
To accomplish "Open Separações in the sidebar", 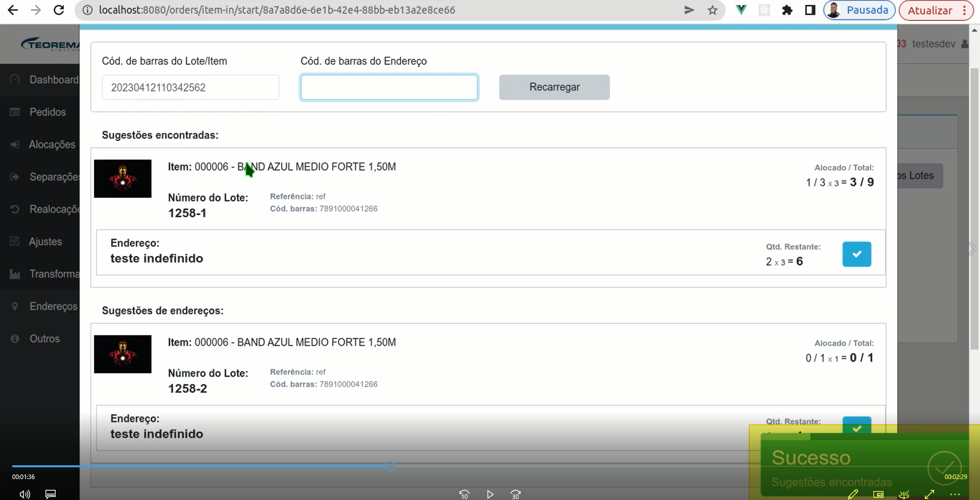I will [x=54, y=177].
